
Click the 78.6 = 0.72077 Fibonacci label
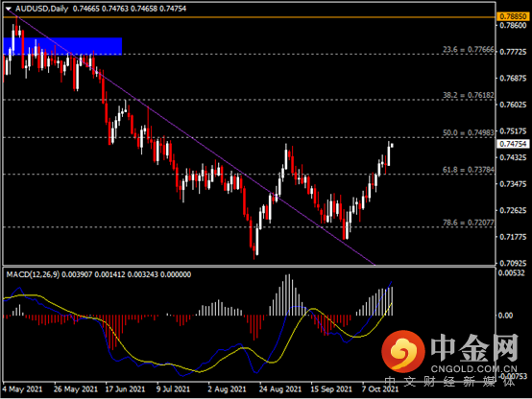click(x=469, y=223)
